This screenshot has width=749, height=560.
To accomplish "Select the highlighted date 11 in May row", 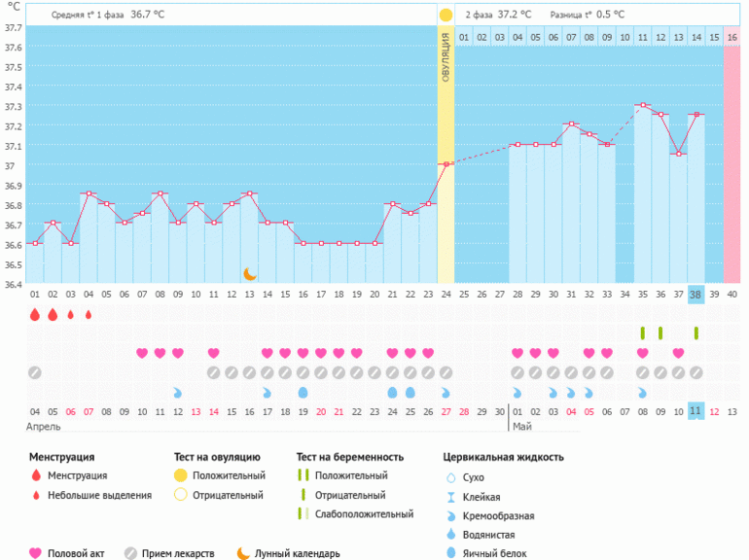I will pyautogui.click(x=695, y=411).
